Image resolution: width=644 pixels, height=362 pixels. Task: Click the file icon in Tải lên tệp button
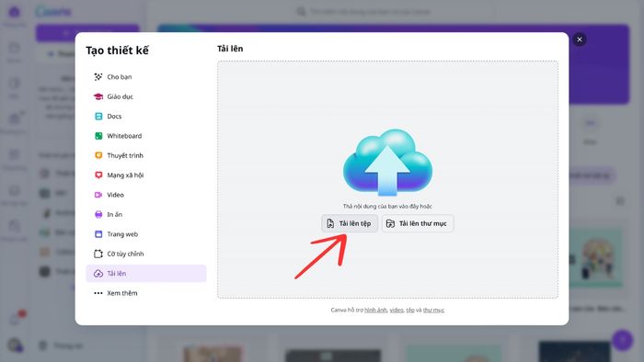tap(330, 223)
